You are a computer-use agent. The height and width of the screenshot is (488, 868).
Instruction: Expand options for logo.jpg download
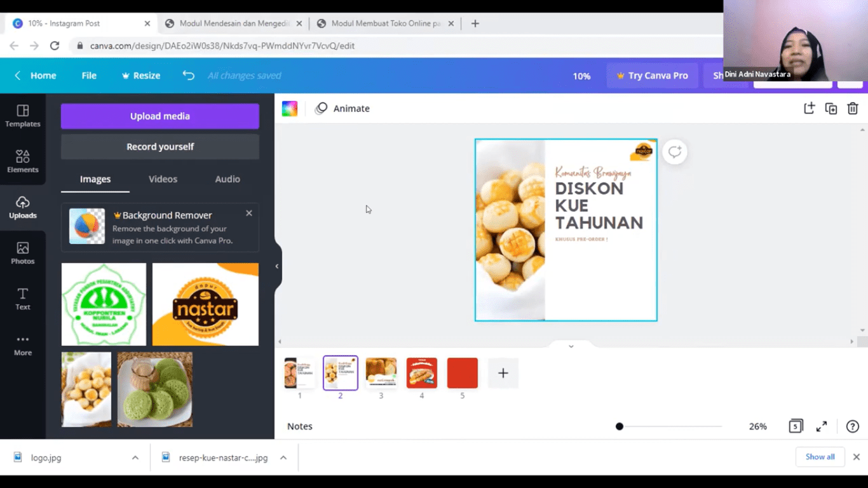[x=135, y=457]
